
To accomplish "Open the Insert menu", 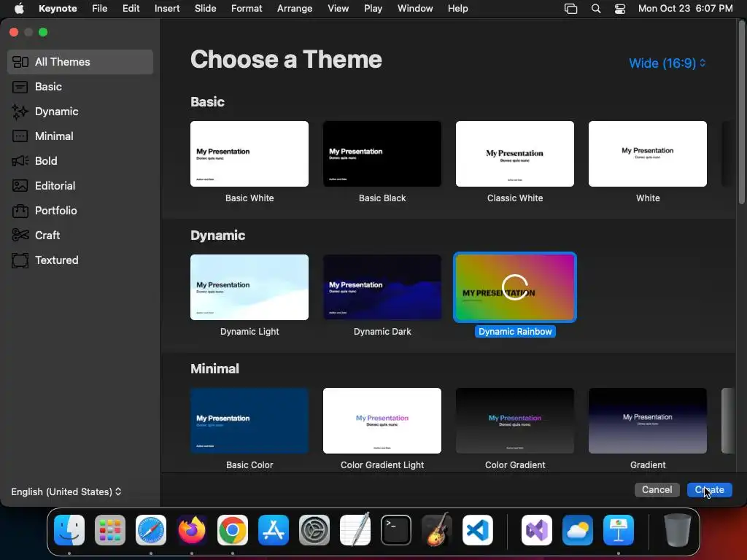I will [x=167, y=9].
